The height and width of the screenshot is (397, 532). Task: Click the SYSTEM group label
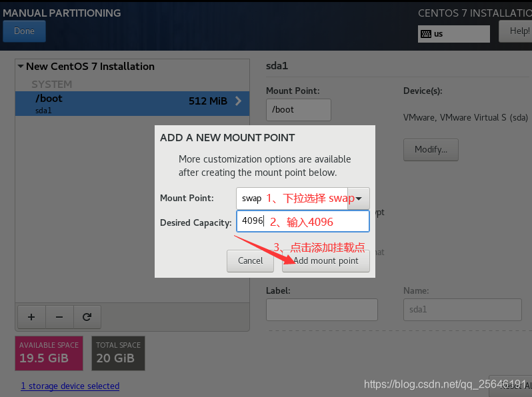(x=51, y=84)
